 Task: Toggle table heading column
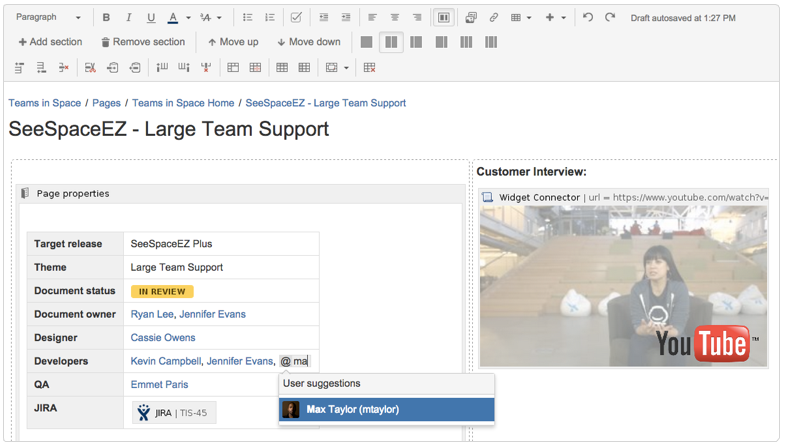coord(304,68)
